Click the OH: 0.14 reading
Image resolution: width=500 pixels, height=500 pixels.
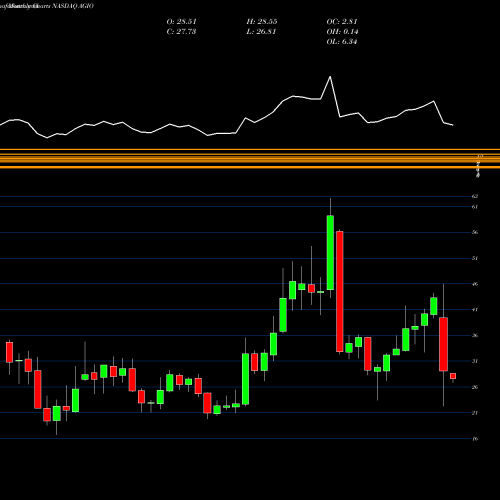click(342, 32)
